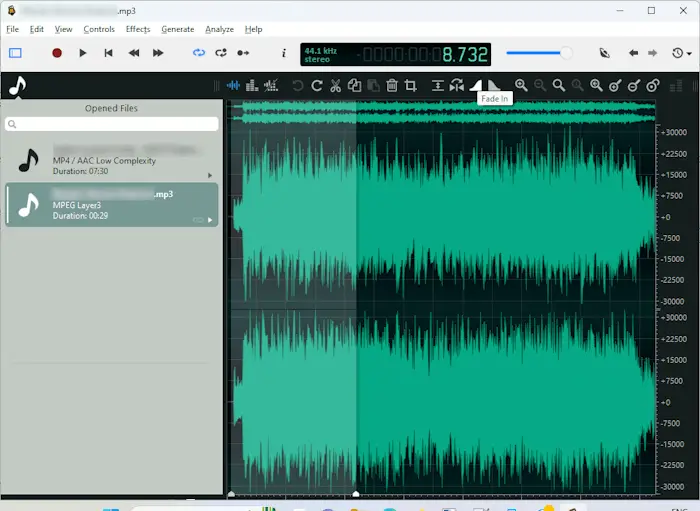Screen dimensions: 700x511
Task: Toggle the dot-arrow playback option
Action: click(x=243, y=53)
